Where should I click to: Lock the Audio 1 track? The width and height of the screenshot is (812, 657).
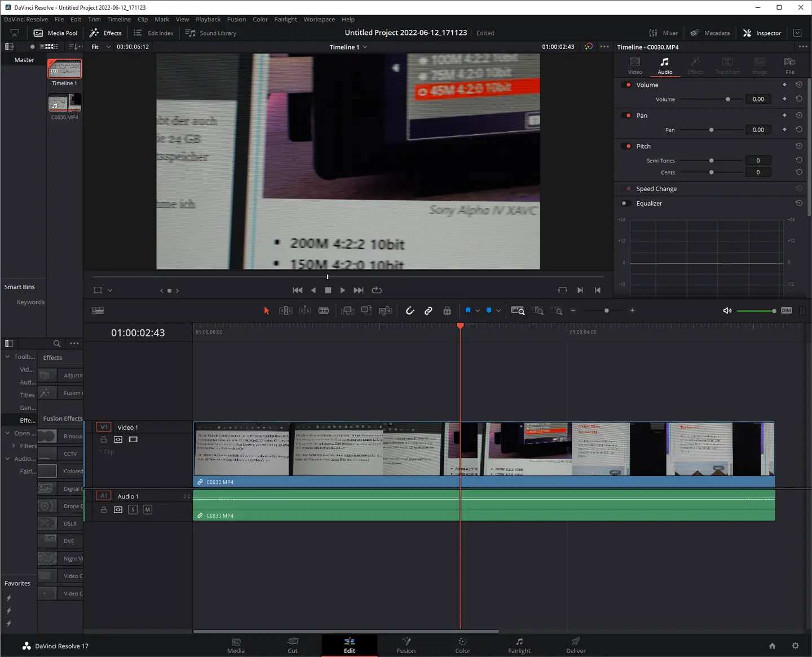coord(104,510)
